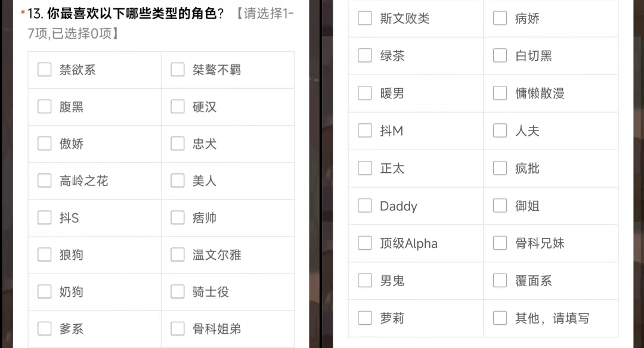Check the 奶狗 checkbox
The image size is (644, 348).
point(45,291)
